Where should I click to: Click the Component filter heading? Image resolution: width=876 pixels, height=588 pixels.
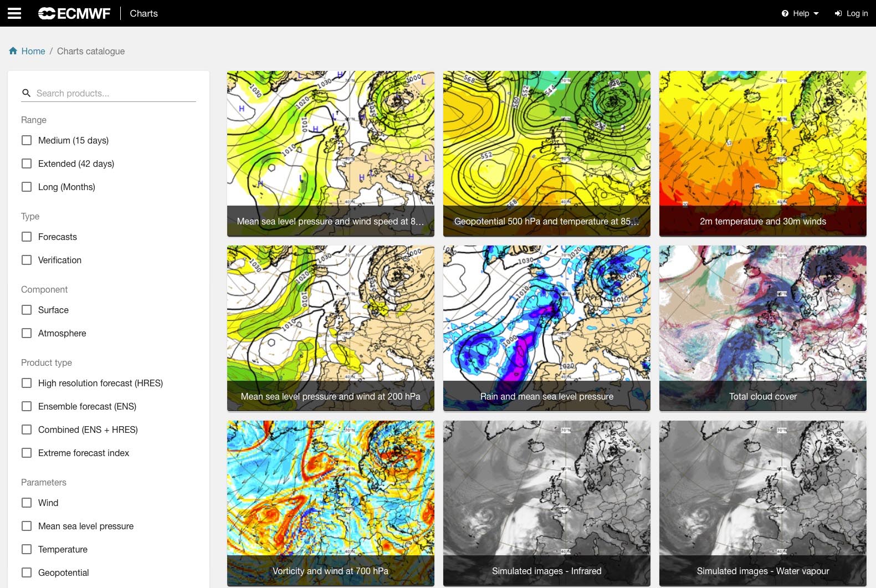[x=44, y=289]
